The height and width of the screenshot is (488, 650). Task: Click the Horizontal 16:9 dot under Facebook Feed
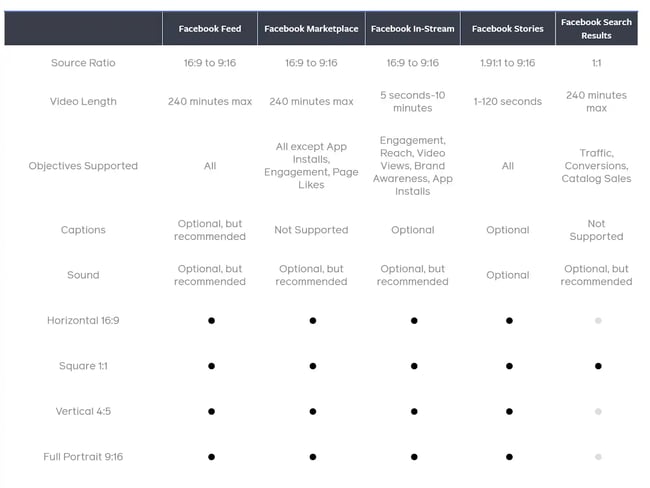tap(211, 320)
